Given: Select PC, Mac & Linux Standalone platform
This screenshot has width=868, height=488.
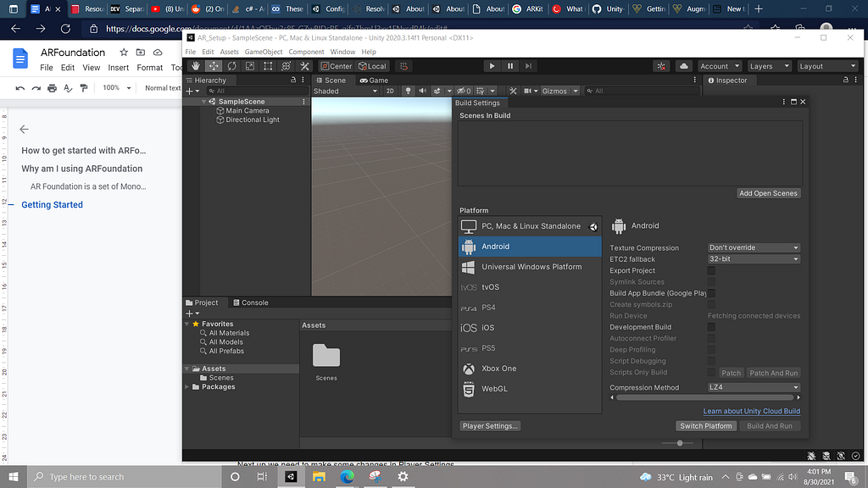Looking at the screenshot, I should tap(530, 225).
